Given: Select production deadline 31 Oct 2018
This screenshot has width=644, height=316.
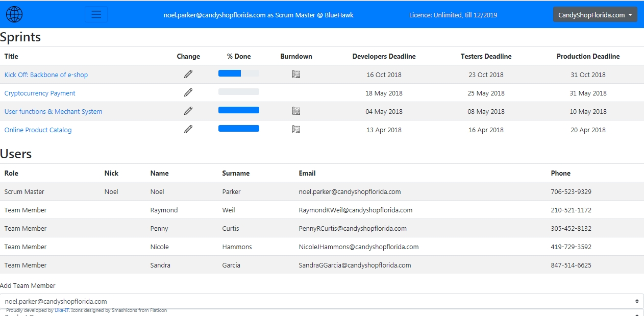Looking at the screenshot, I should (x=588, y=75).
